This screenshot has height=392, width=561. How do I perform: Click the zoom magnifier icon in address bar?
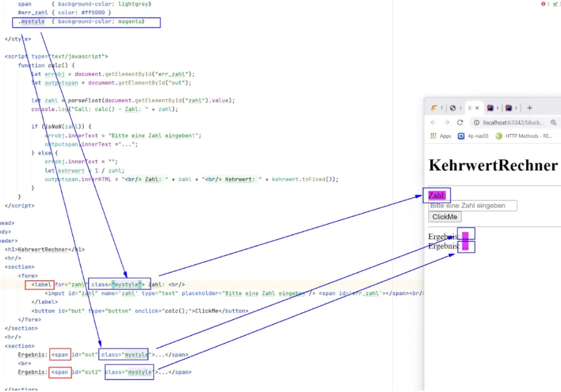coord(553,123)
